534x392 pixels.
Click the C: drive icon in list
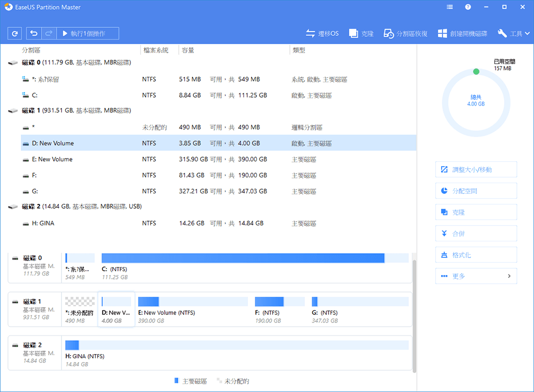[x=26, y=95]
